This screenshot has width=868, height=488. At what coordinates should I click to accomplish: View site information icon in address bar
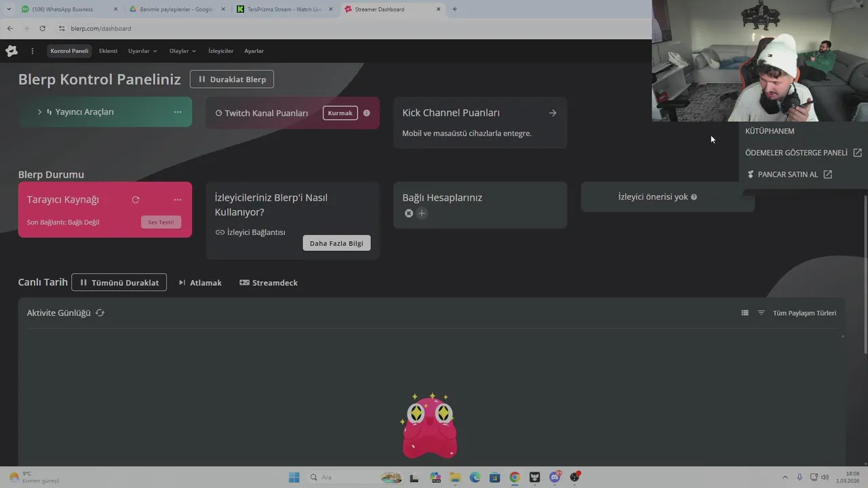(x=62, y=28)
